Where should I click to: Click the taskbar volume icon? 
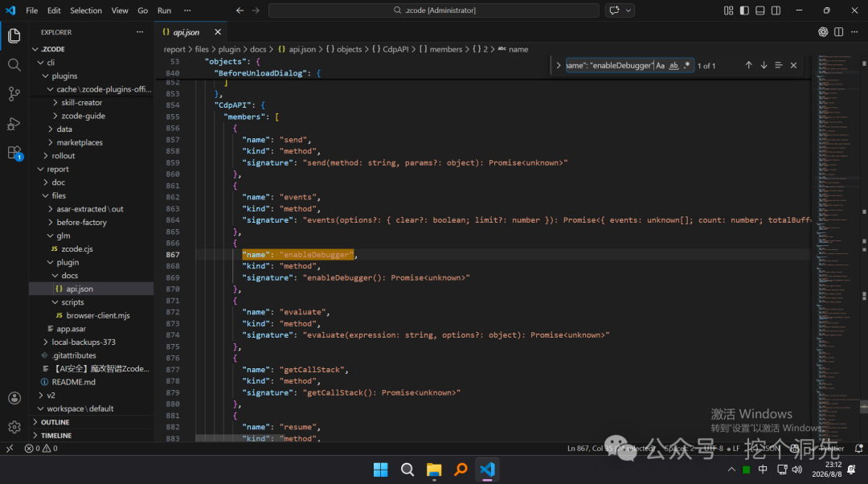pos(797,470)
